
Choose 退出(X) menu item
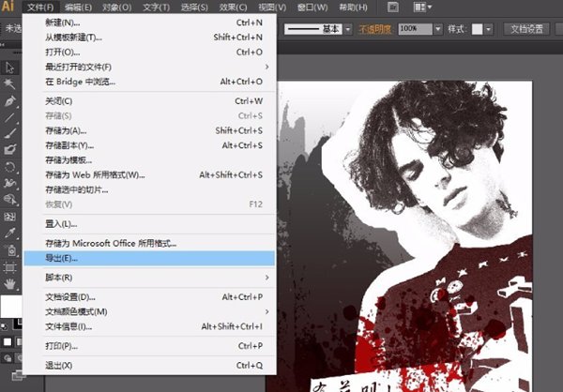[x=149, y=366]
